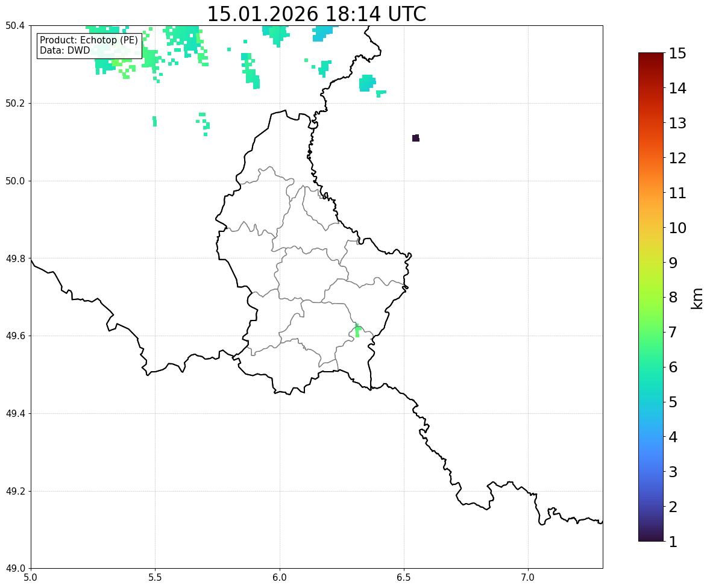Click the green echo cell inside Luxembourg
Screen dimensions: 710x588
coord(357,330)
